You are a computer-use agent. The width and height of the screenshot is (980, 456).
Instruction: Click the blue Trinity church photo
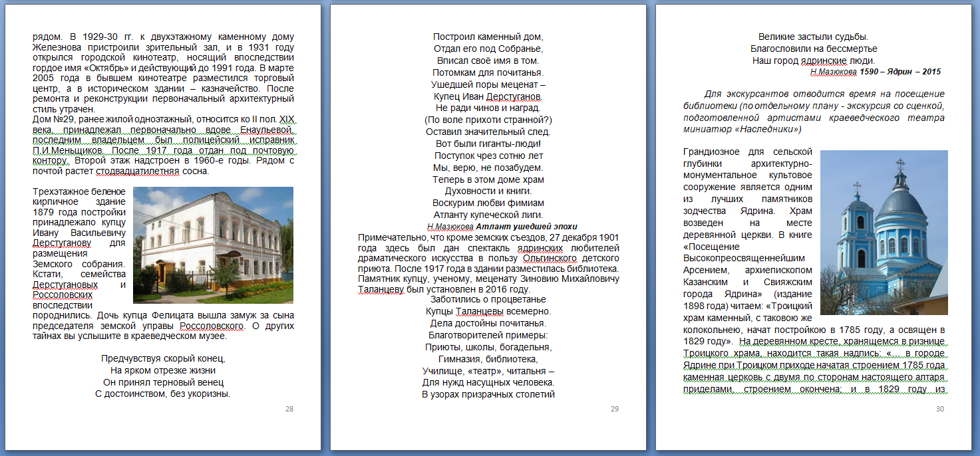(x=884, y=233)
